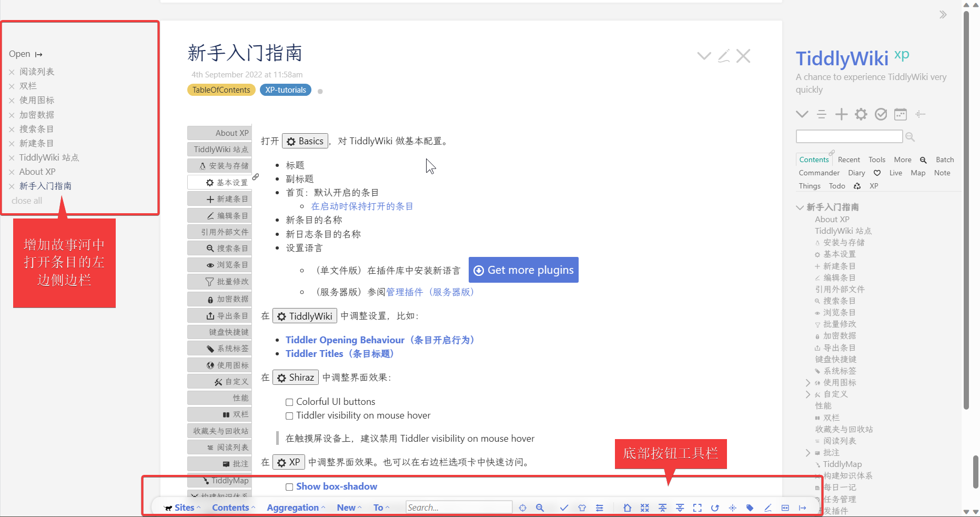Click Get more plugins button

(x=523, y=270)
